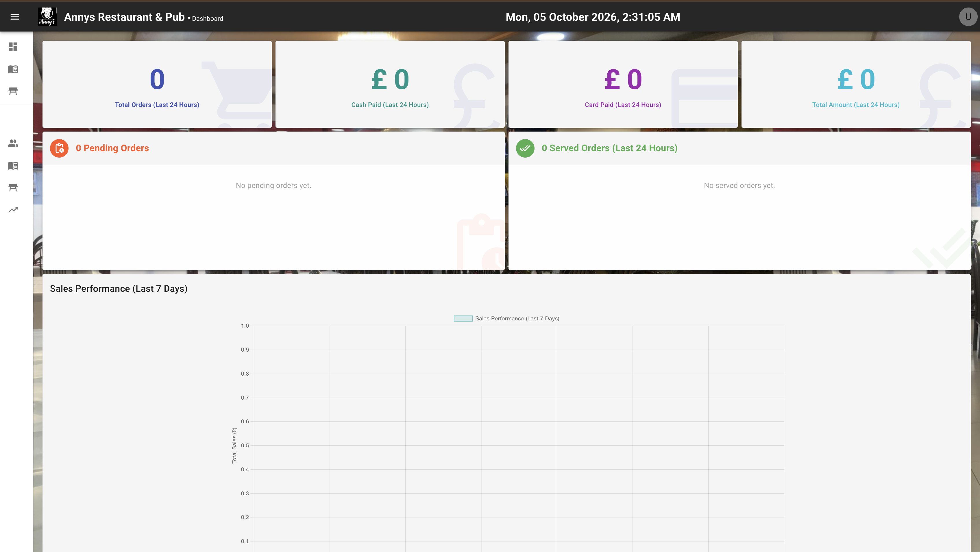Click the 0.5 value on chart axis
980x552 pixels.
click(x=245, y=446)
